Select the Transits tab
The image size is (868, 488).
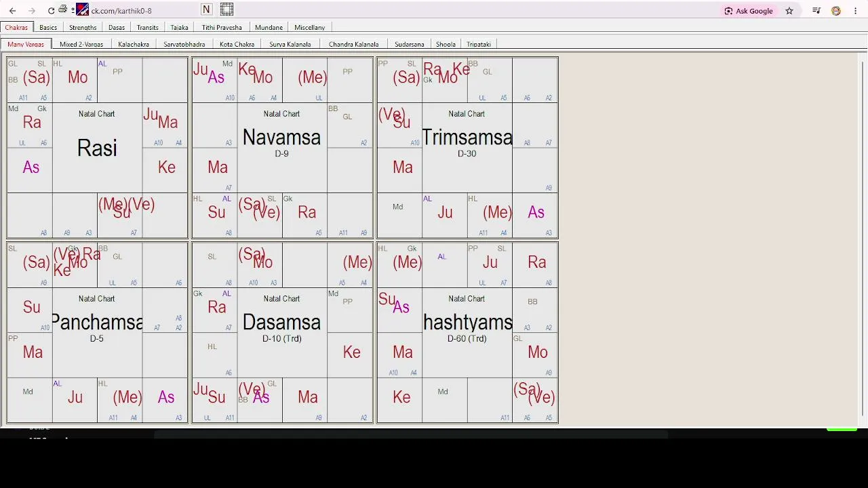point(147,28)
